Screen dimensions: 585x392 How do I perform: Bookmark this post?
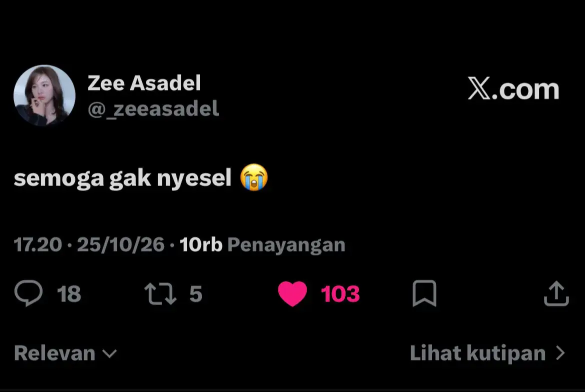tap(424, 293)
